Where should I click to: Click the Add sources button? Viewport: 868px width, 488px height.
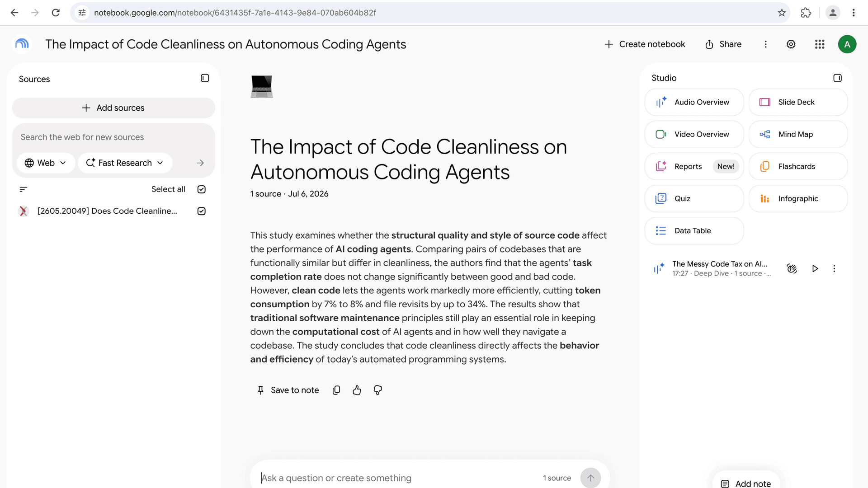(113, 108)
